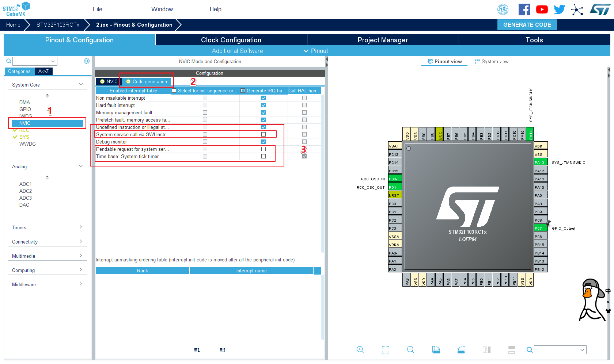Click the pin search input field

[560, 350]
